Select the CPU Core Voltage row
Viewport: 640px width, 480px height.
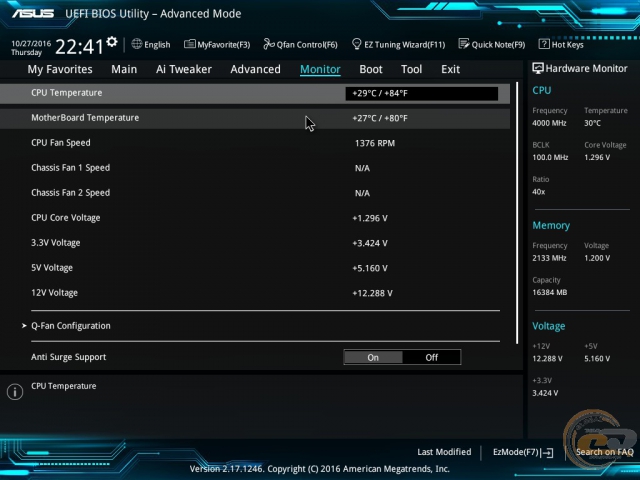pyautogui.click(x=255, y=218)
